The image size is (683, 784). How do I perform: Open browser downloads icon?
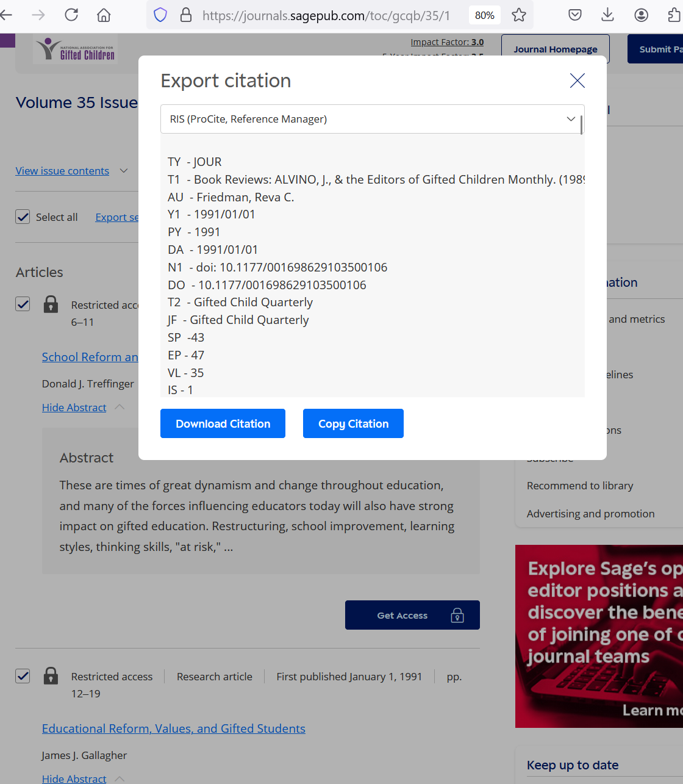(607, 15)
